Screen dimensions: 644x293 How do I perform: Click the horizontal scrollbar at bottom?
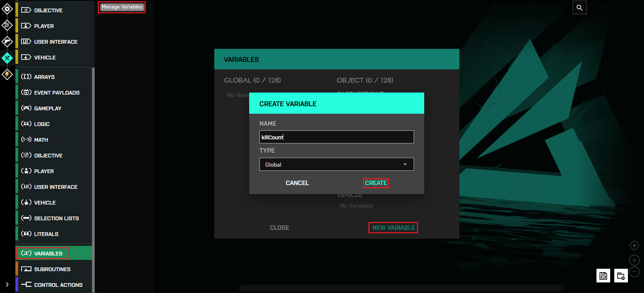coord(401,288)
